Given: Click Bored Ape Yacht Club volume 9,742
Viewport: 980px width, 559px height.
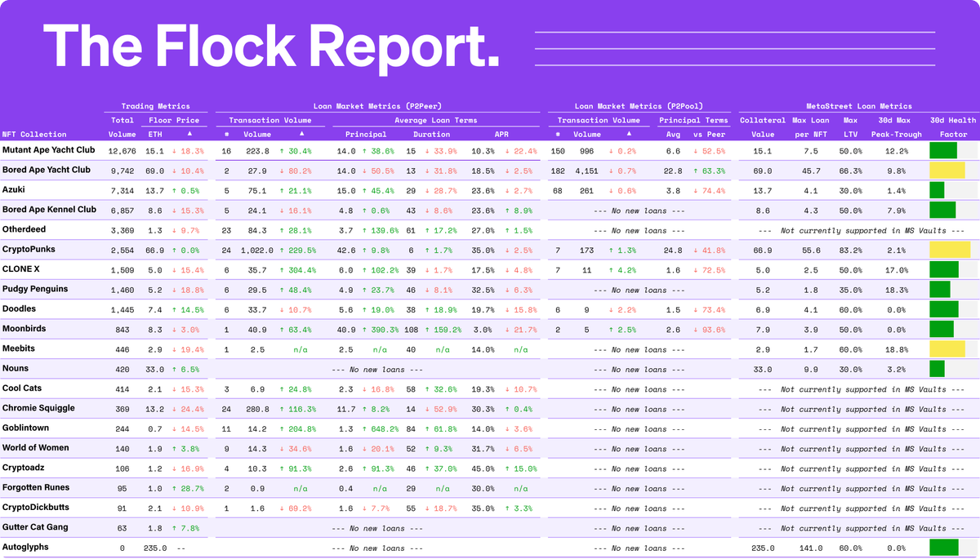Looking at the screenshot, I should coord(124,171).
